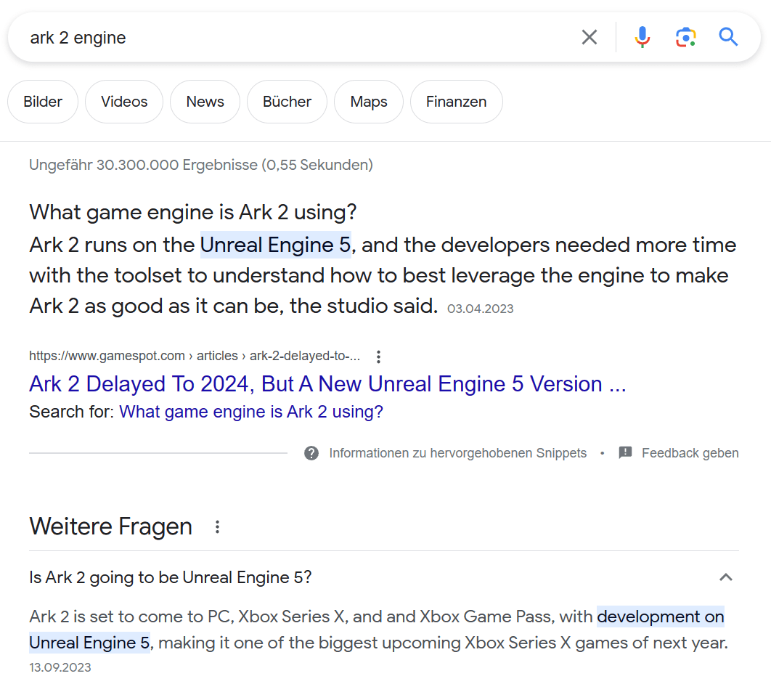This screenshot has width=771, height=700.
Task: Click 'What game engine is Ark 2 using?' search link
Action: [x=250, y=412]
